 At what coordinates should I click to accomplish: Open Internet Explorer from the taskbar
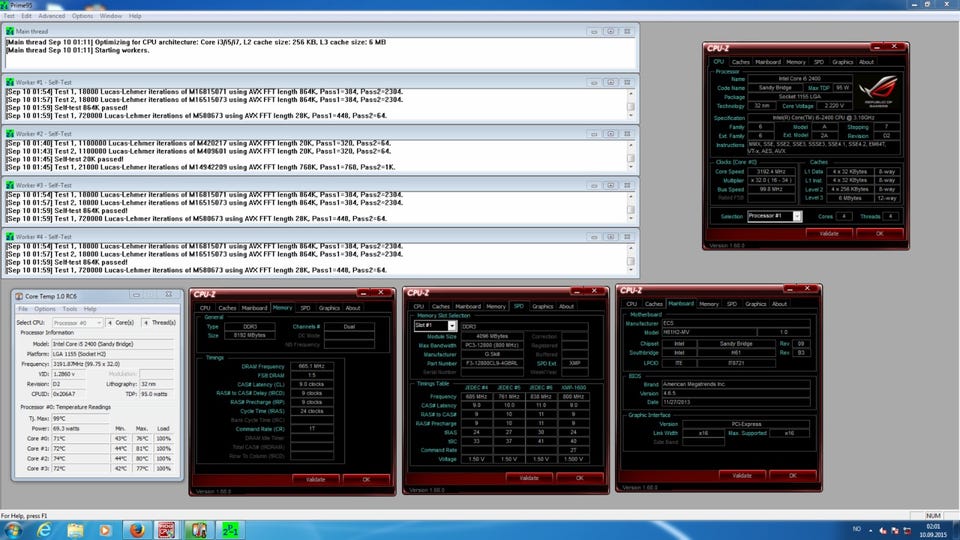44,528
